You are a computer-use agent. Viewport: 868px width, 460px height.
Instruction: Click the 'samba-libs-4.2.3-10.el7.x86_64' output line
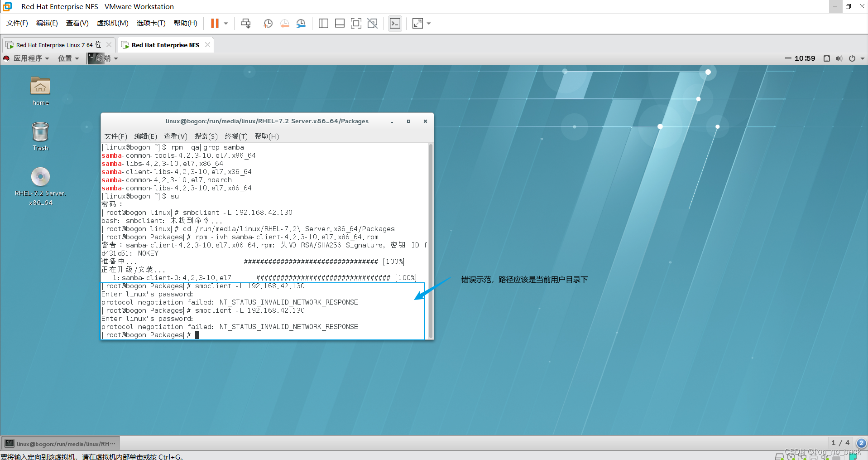162,164
